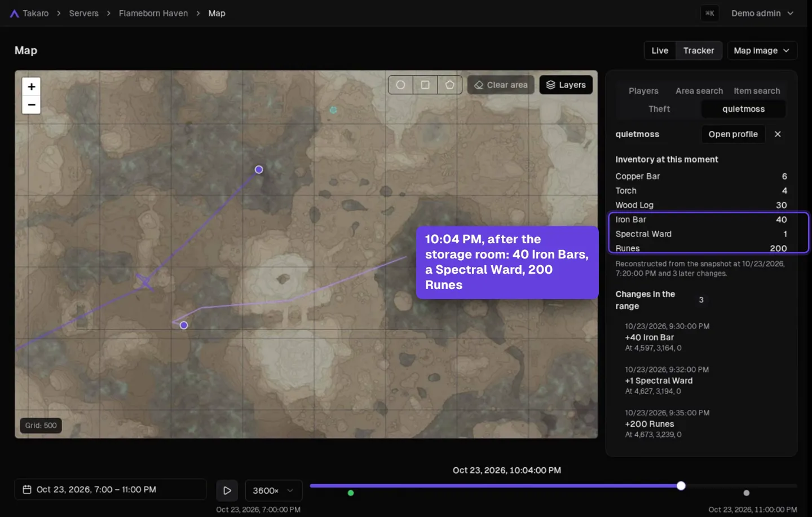Click the Wood Log inventory row
Image resolution: width=812 pixels, height=517 pixels.
coord(701,205)
